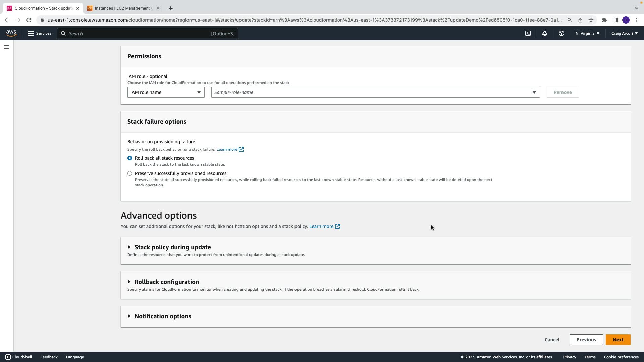
Task: Bookmark this page with star icon
Action: (x=591, y=20)
